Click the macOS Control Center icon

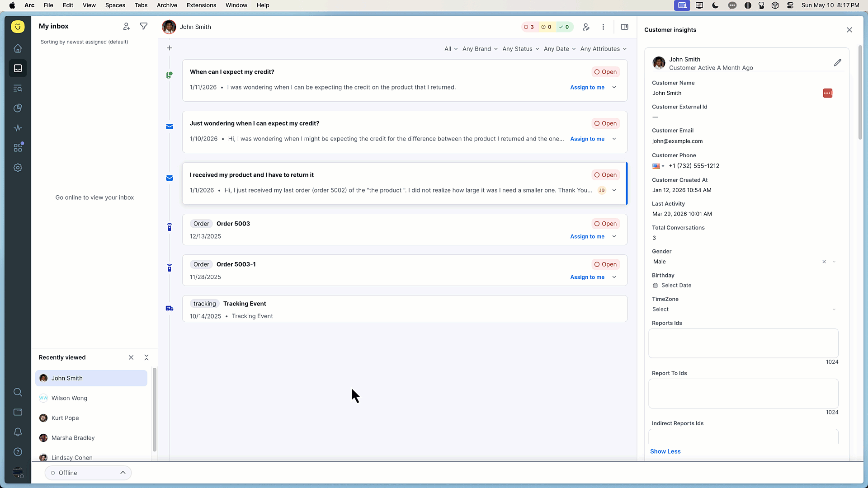[x=790, y=5]
